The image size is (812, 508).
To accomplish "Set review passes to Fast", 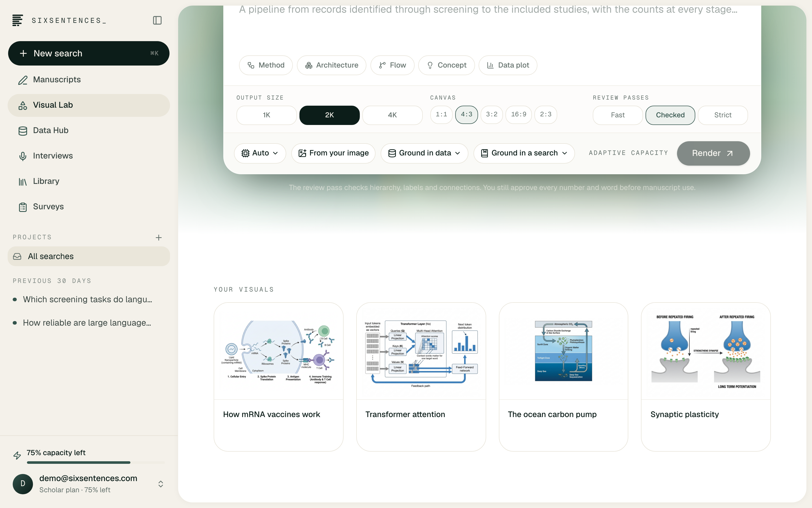I will [x=618, y=115].
